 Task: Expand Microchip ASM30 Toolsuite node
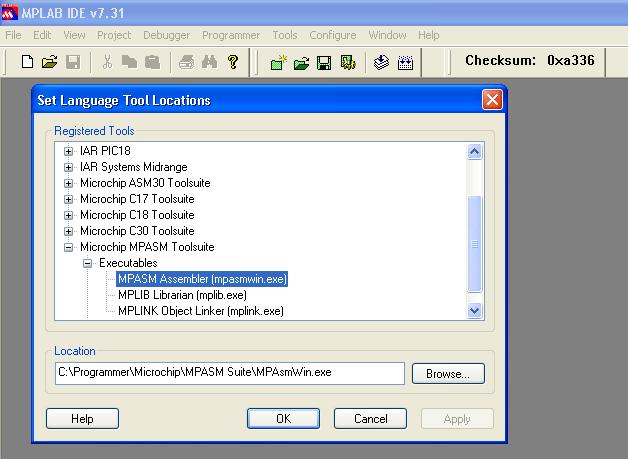tap(68, 183)
